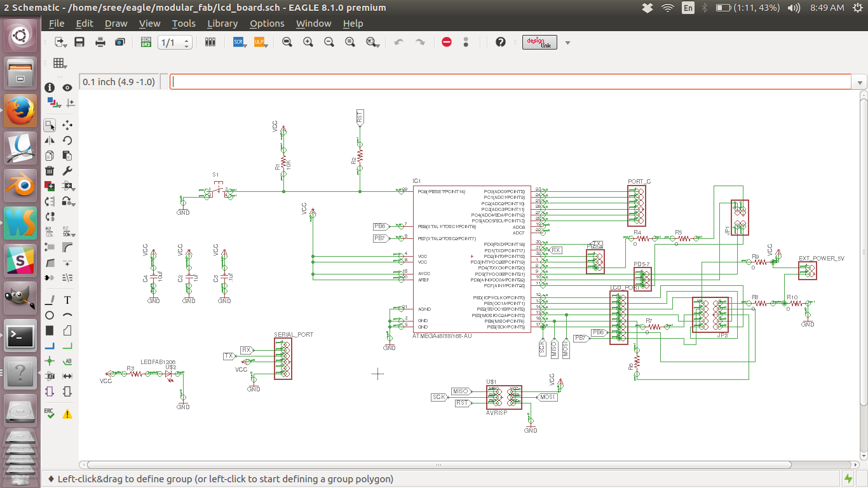
Task: Open the Draw menu
Action: pos(116,24)
